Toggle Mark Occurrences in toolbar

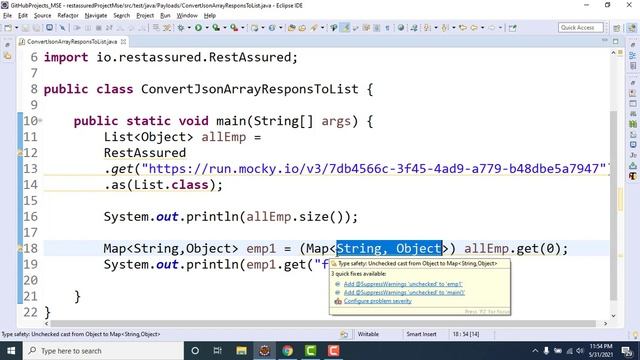point(346,28)
